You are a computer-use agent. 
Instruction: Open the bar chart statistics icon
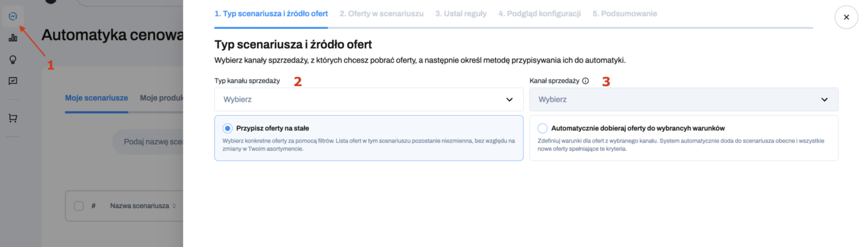click(x=13, y=38)
